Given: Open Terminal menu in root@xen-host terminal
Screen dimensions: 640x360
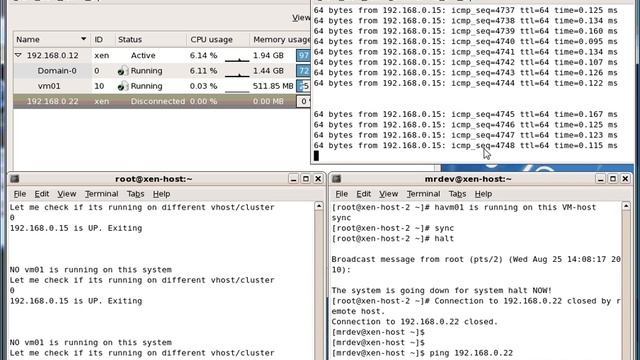Looking at the screenshot, I should [x=101, y=194].
